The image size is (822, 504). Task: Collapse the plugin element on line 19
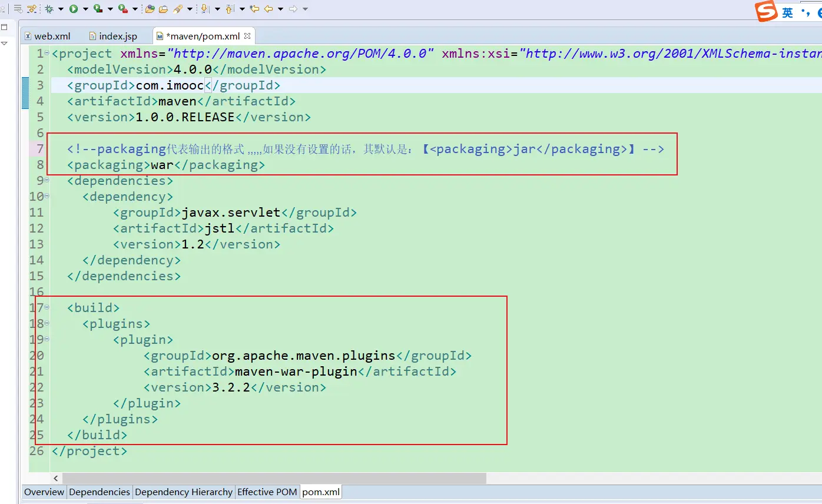click(47, 339)
